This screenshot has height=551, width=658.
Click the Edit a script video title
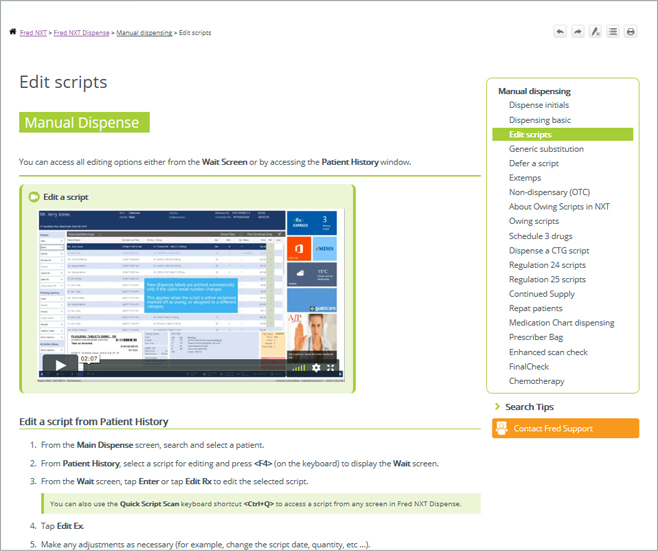click(66, 197)
